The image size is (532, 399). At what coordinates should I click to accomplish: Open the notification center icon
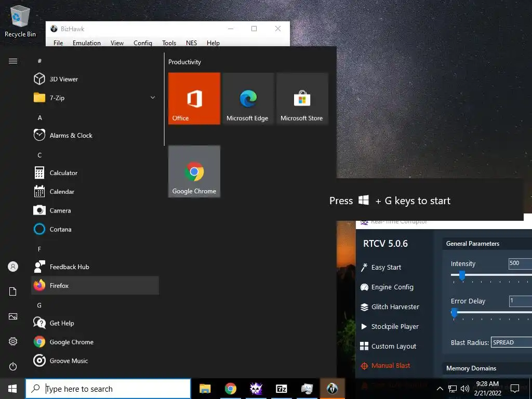515,389
